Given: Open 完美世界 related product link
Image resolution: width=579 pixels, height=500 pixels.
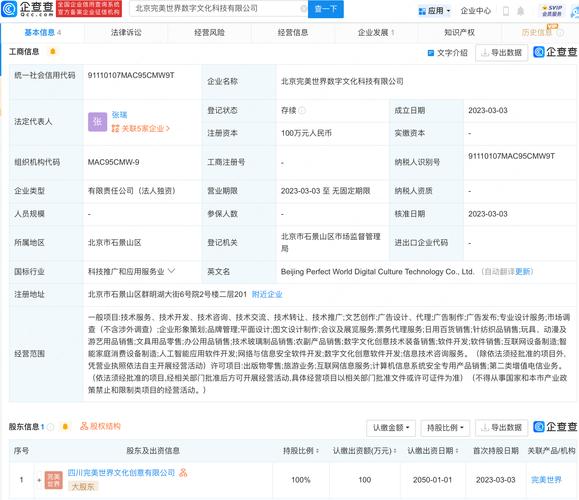Looking at the screenshot, I should tap(546, 480).
